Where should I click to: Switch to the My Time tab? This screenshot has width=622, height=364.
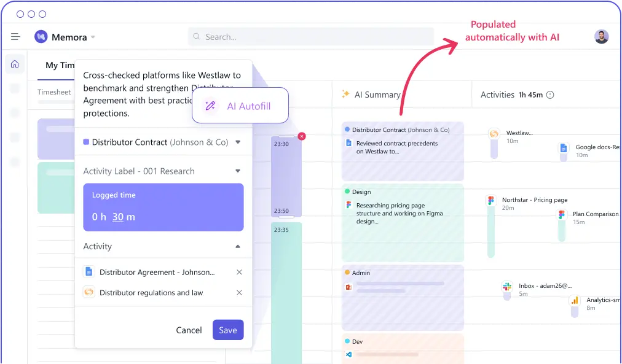pyautogui.click(x=60, y=65)
